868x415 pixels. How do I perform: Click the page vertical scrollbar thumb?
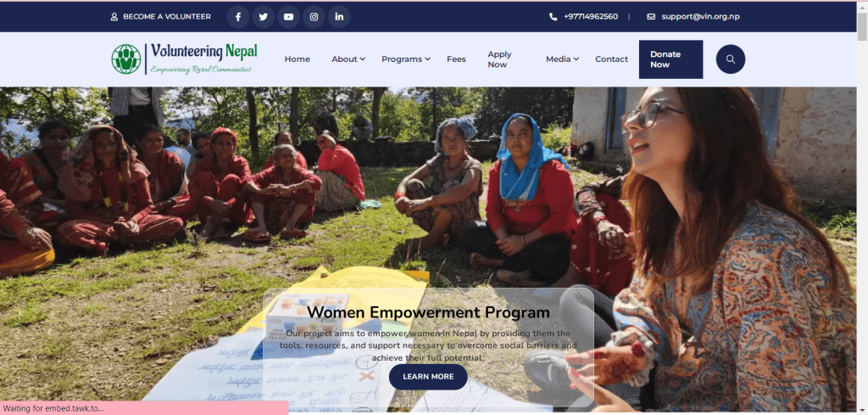coord(862,26)
